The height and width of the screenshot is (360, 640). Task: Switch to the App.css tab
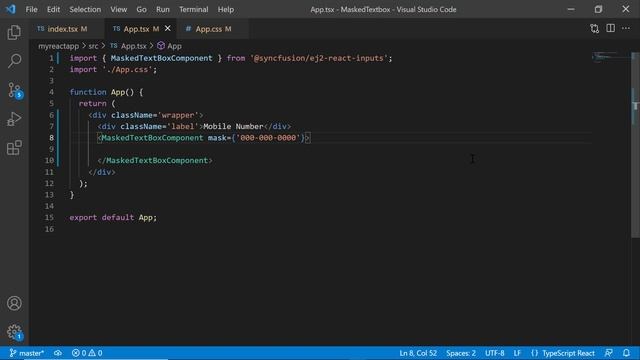pyautogui.click(x=213, y=29)
